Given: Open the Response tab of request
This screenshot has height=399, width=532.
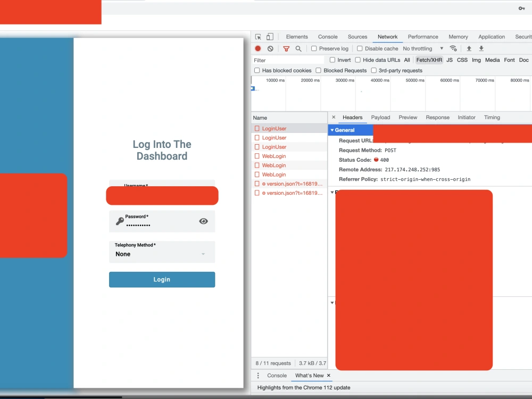Looking at the screenshot, I should pos(437,117).
